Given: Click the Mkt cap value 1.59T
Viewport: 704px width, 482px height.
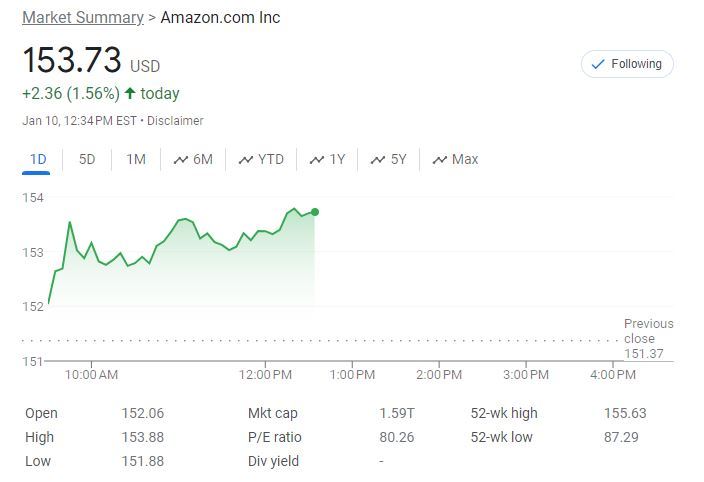Looking at the screenshot, I should coord(397,413).
